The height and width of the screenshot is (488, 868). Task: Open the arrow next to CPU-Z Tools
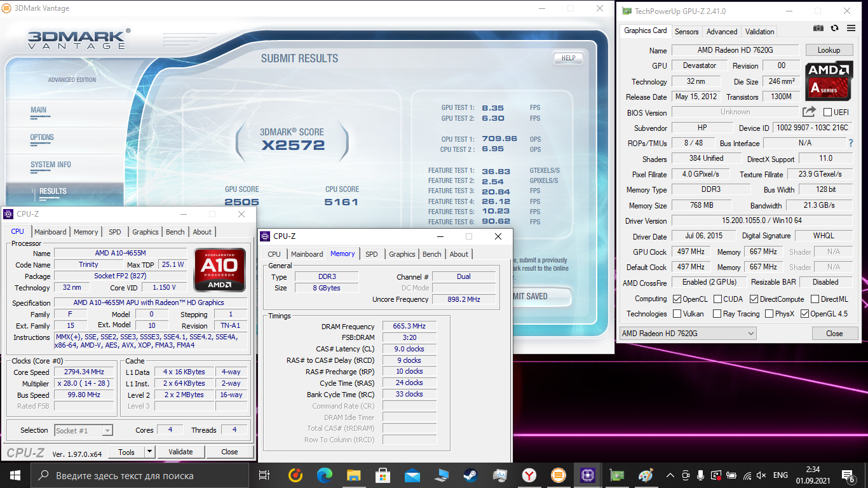click(x=149, y=452)
